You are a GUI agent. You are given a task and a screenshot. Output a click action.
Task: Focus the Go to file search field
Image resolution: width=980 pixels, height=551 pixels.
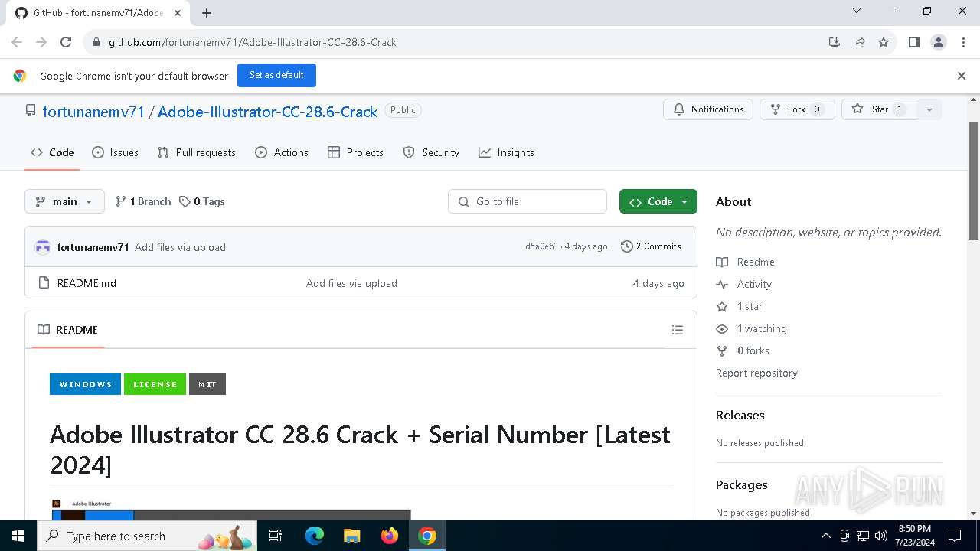pyautogui.click(x=528, y=201)
